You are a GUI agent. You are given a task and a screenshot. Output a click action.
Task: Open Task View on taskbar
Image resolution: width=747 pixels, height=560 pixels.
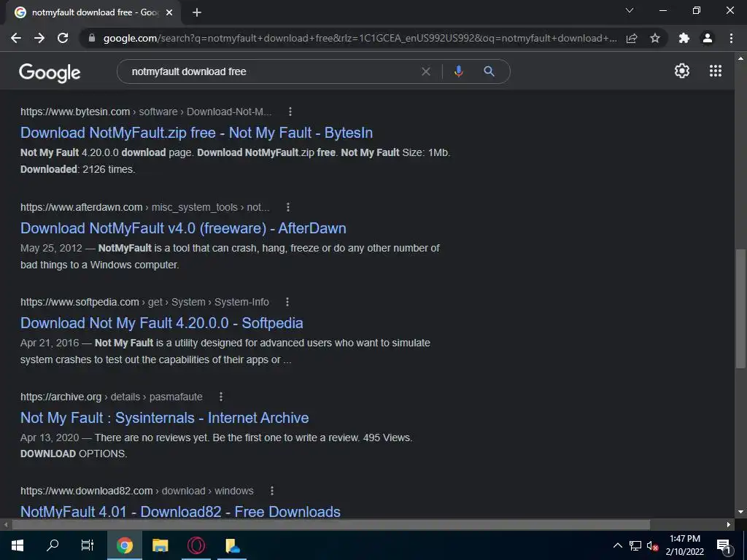pyautogui.click(x=88, y=545)
